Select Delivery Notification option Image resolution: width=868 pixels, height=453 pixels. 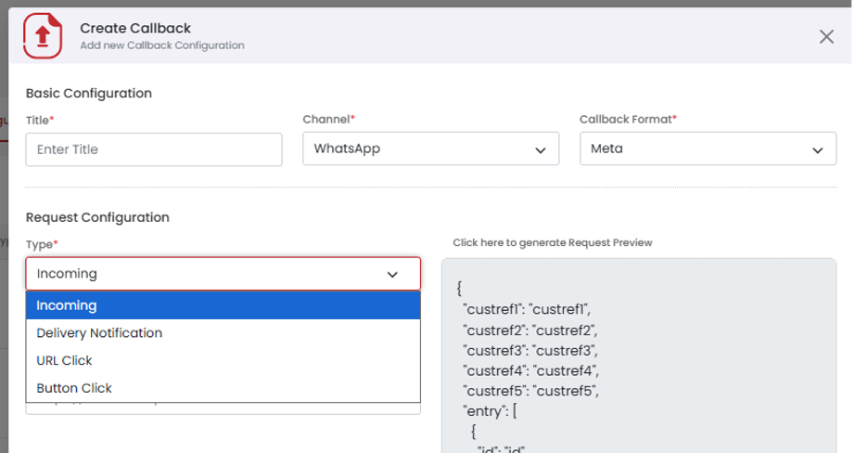[x=223, y=333]
